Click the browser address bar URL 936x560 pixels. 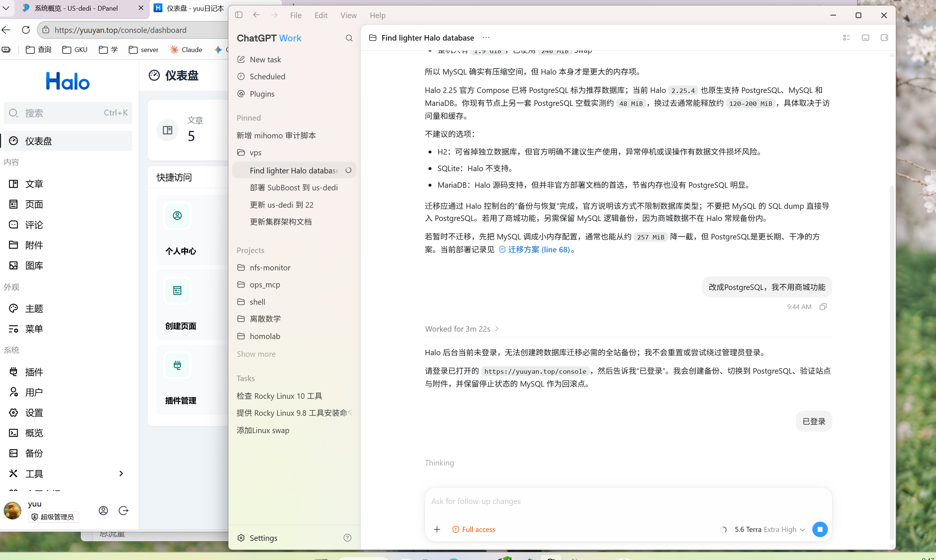click(x=120, y=30)
